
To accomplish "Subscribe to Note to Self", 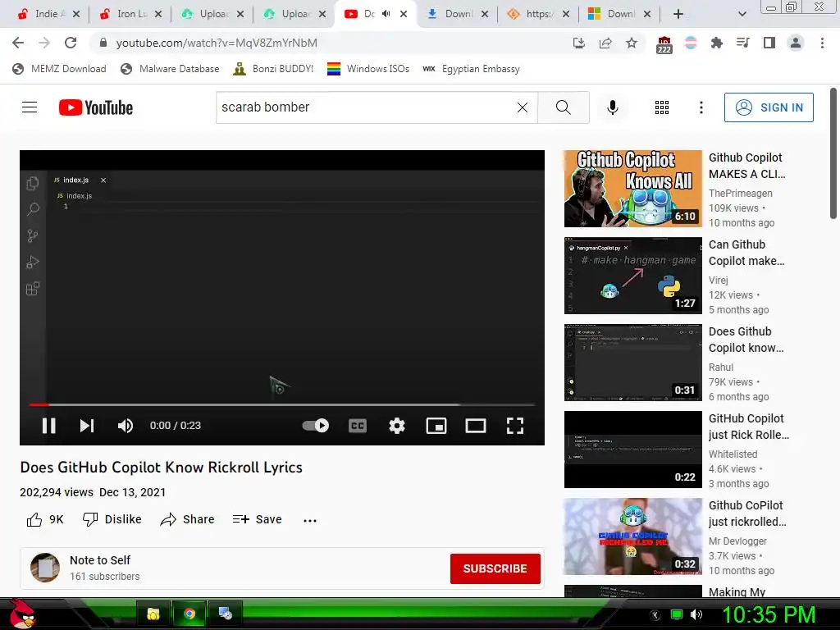I will 495,568.
